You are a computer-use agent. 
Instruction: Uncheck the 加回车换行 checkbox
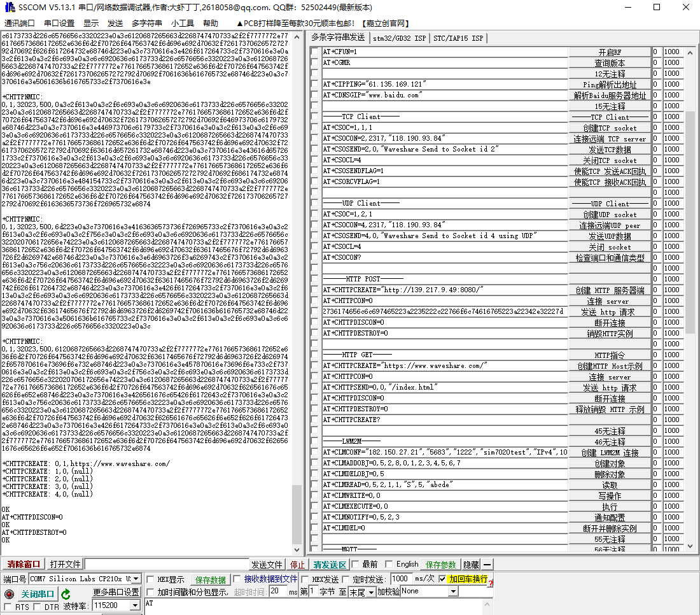pyautogui.click(x=442, y=579)
